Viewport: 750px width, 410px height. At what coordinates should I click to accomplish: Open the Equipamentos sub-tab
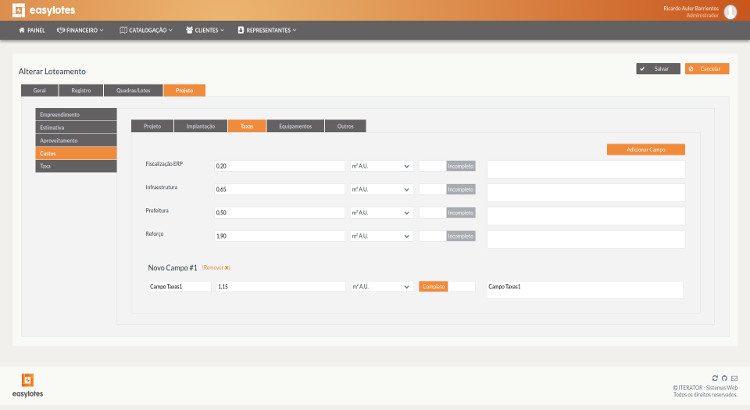pyautogui.click(x=295, y=126)
